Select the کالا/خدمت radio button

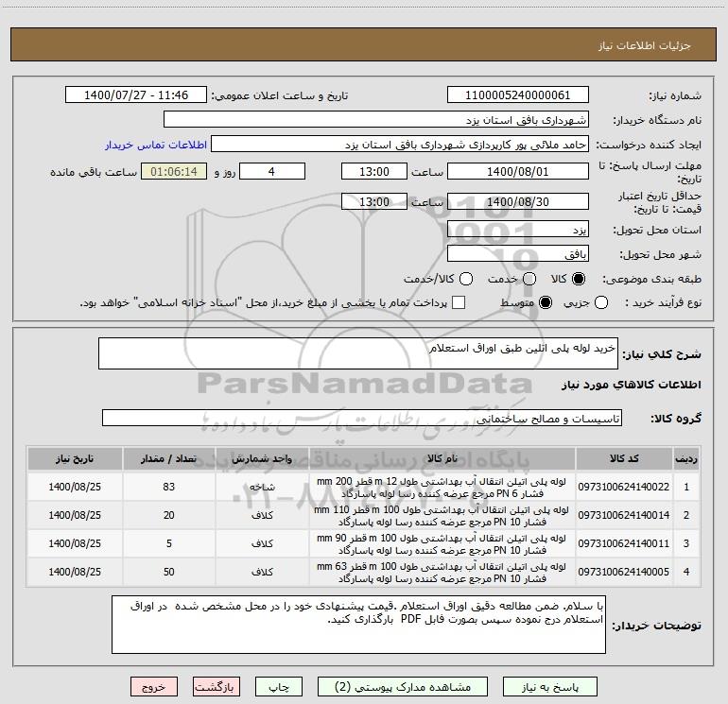tap(466, 279)
